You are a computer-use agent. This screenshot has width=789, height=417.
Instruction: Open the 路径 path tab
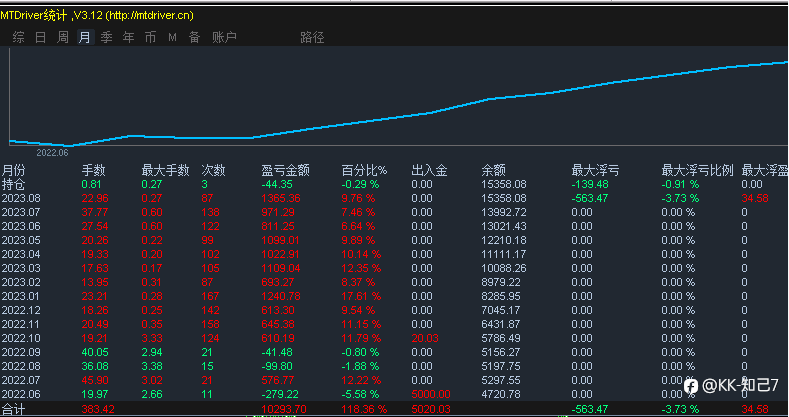click(312, 37)
